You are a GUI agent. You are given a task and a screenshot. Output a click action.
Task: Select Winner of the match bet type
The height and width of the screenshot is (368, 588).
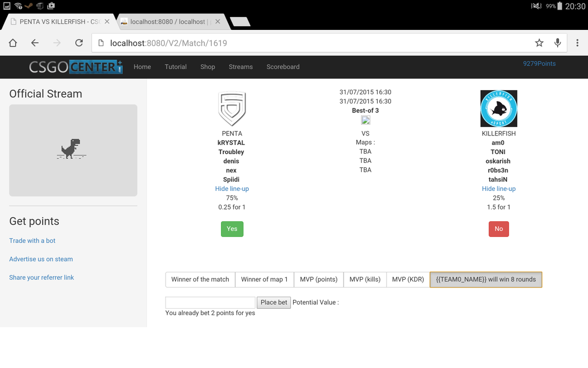coord(200,279)
